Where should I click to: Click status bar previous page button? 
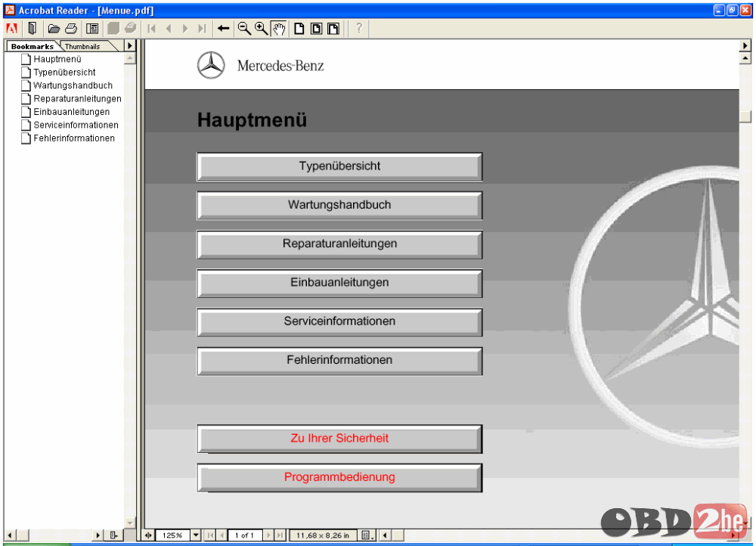[222, 535]
